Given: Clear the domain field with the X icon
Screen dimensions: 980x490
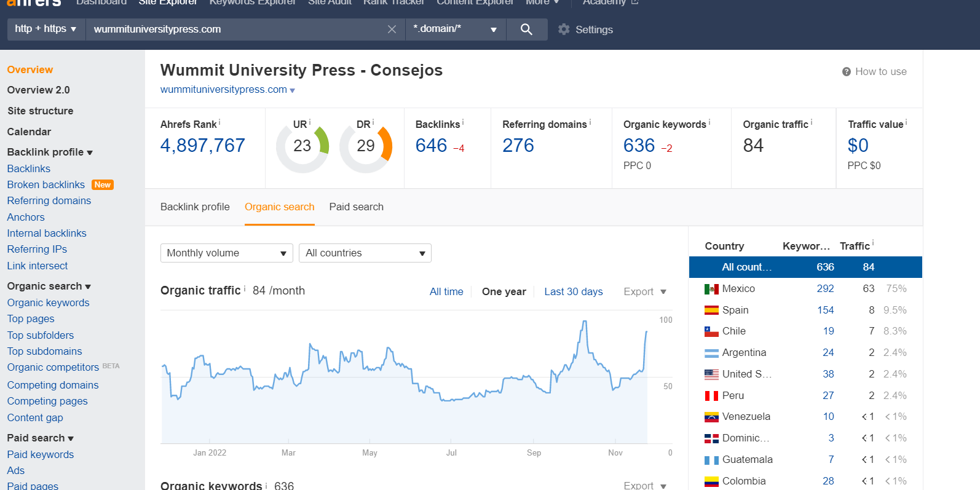Looking at the screenshot, I should pos(392,29).
